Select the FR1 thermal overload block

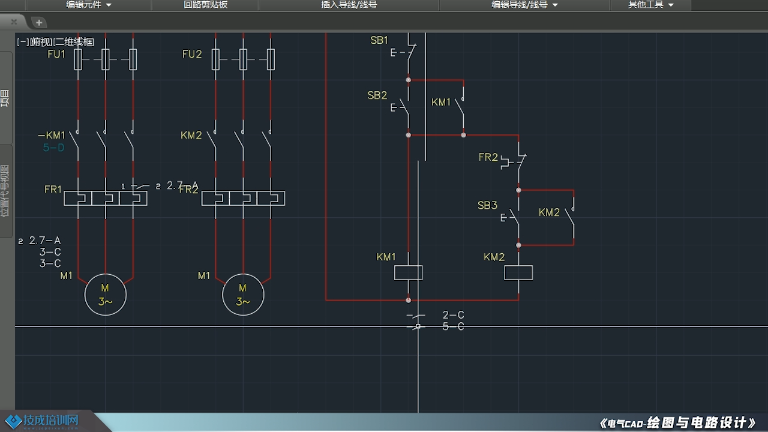105,198
